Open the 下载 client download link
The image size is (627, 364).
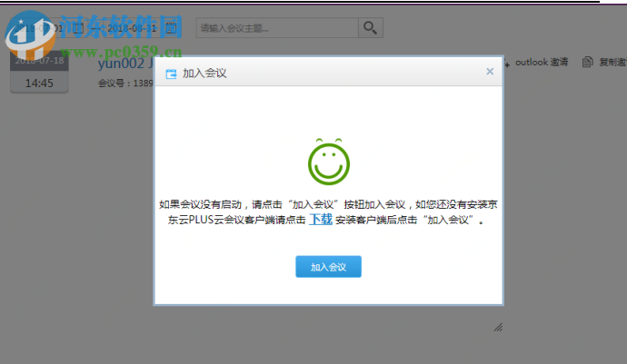tap(321, 220)
